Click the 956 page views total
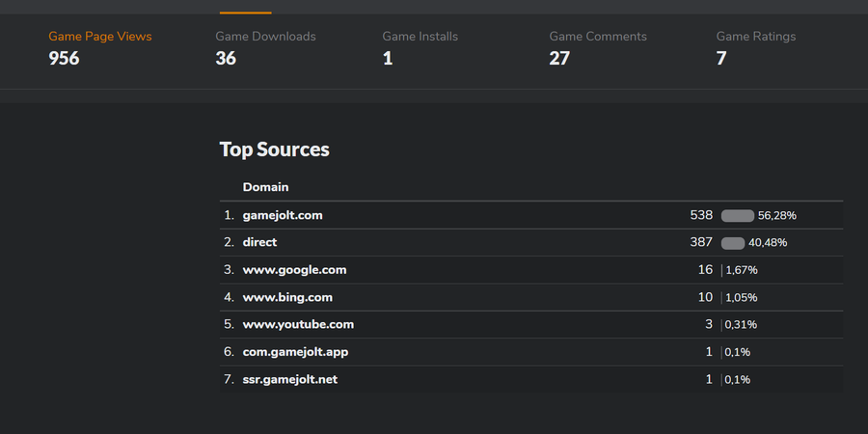 (x=64, y=58)
